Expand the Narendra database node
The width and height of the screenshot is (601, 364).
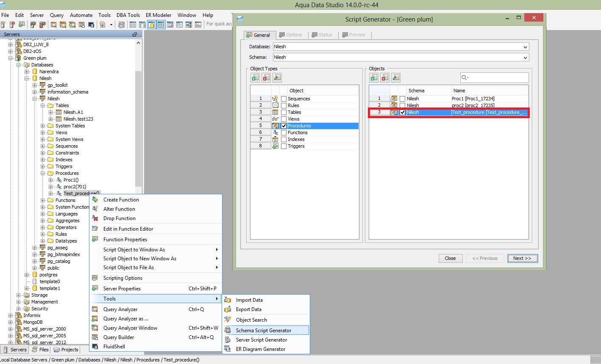point(26,72)
